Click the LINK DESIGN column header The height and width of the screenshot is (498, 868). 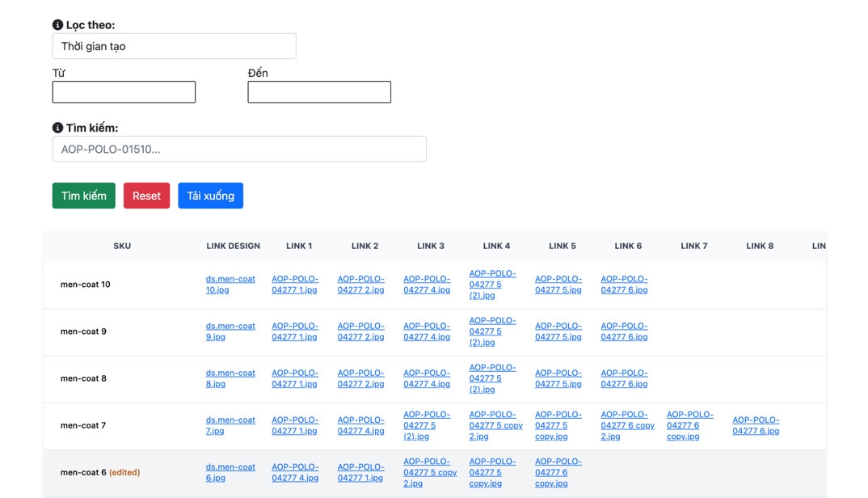point(233,246)
